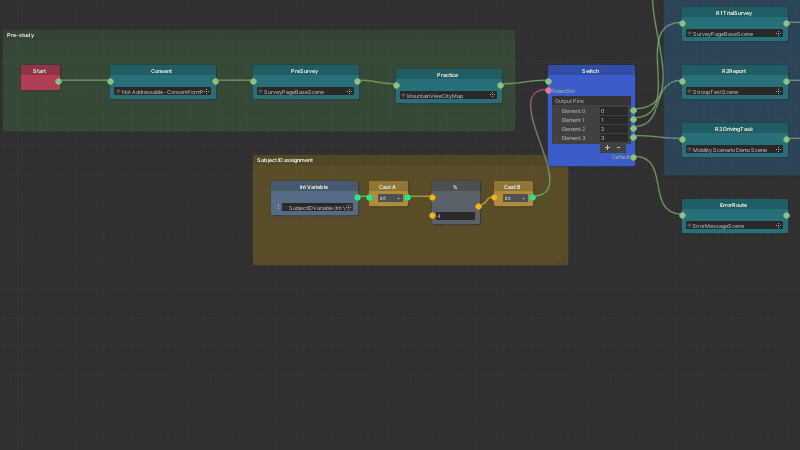Click the Start node output port
800x450 pixels.
(x=59, y=81)
